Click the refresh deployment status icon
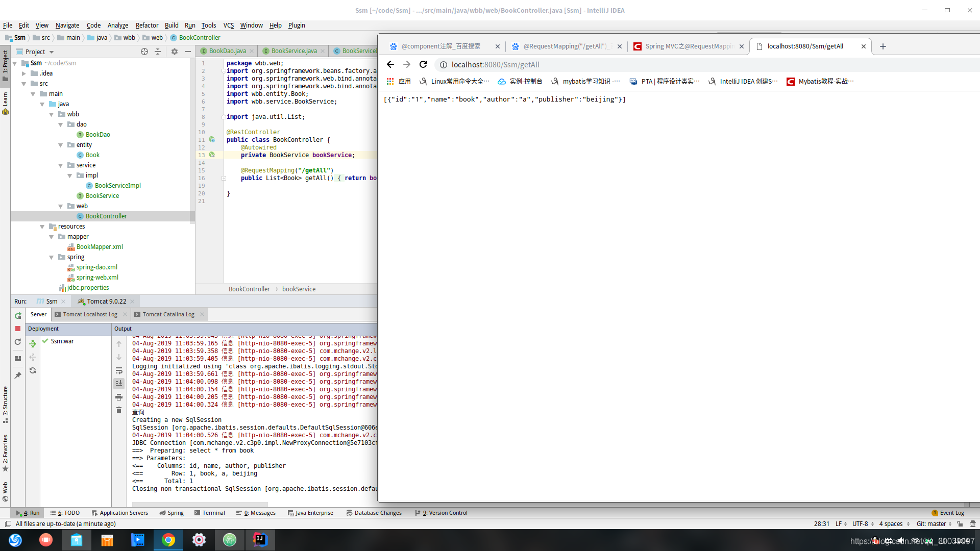Image resolution: width=980 pixels, height=551 pixels. coord(33,370)
